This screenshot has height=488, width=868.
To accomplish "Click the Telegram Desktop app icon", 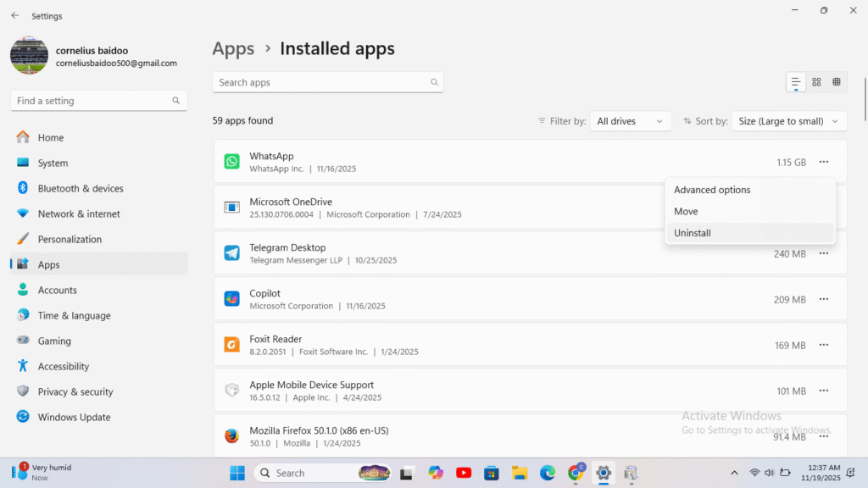I will click(x=231, y=253).
